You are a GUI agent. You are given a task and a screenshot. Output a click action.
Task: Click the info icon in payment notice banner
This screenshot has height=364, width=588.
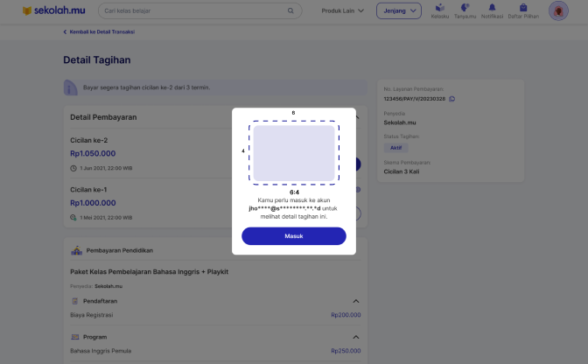(x=72, y=87)
